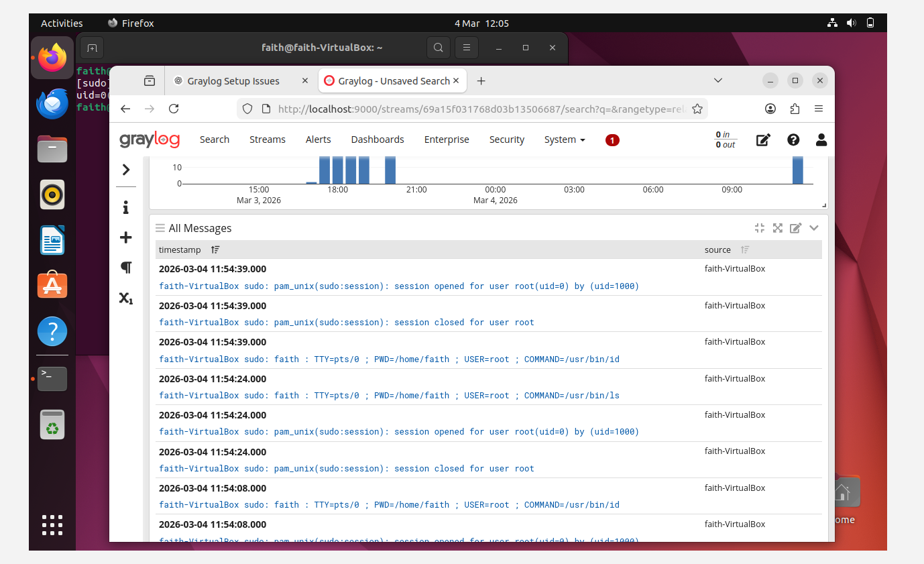
Task: Open the scratchpad edit icon in navbar
Action: (763, 140)
